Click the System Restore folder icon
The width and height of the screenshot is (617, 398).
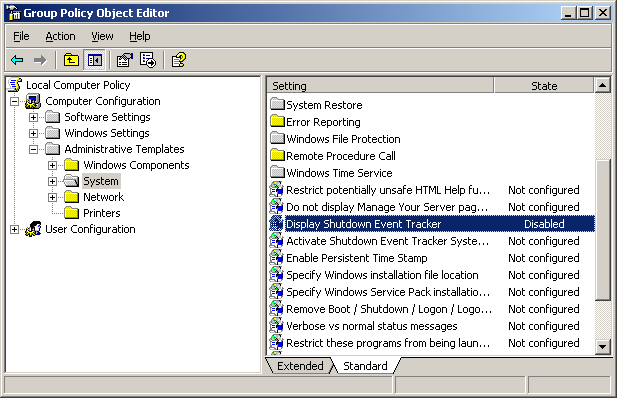(x=277, y=104)
